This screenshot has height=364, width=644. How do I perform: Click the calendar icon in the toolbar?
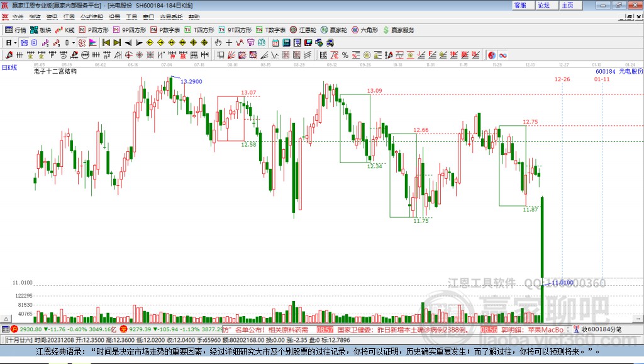pyautogui.click(x=275, y=42)
